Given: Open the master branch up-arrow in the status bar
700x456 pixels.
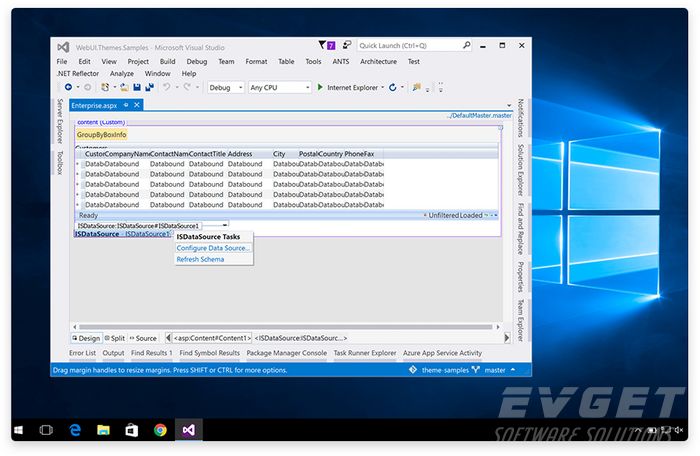Looking at the screenshot, I should [513, 370].
